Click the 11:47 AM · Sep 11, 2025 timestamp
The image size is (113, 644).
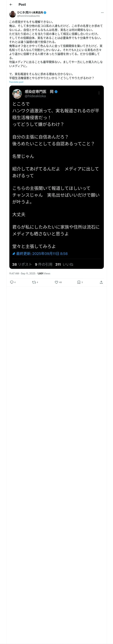[x=22, y=274]
